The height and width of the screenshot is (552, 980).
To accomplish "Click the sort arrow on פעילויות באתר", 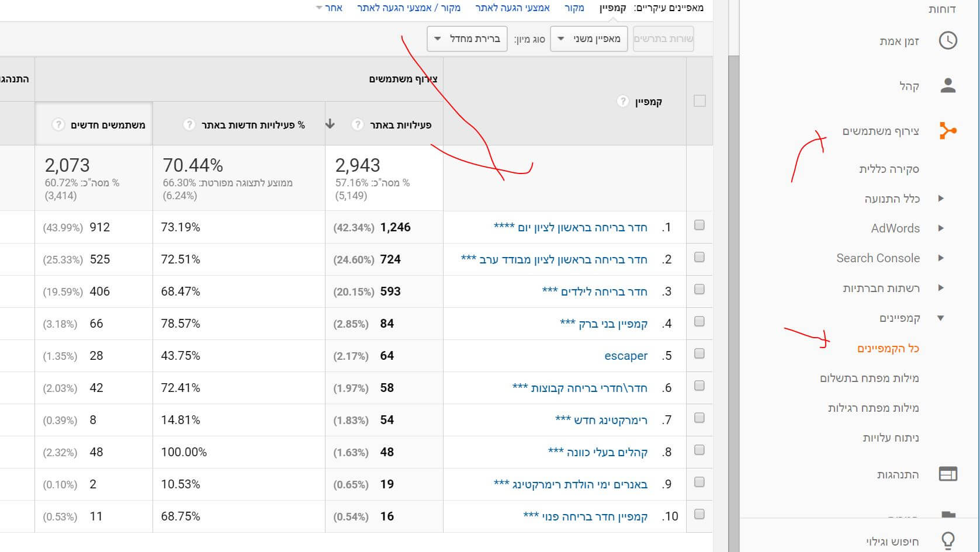I will [330, 124].
